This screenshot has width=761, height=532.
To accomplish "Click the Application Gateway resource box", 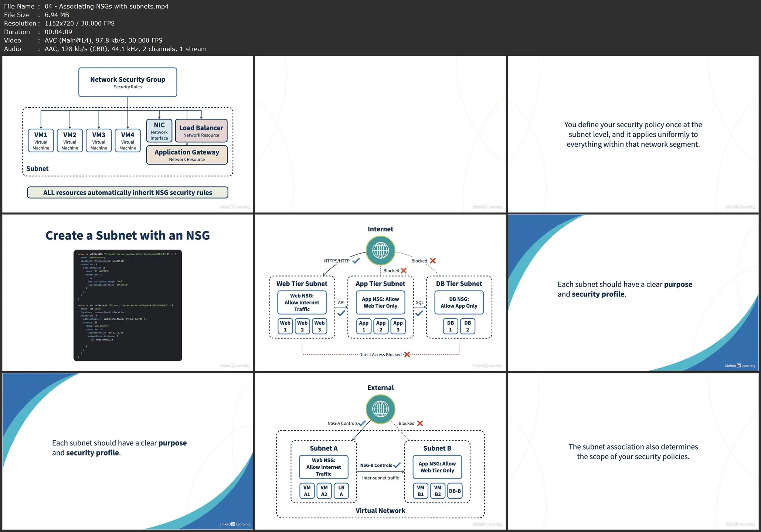I will tap(187, 155).
